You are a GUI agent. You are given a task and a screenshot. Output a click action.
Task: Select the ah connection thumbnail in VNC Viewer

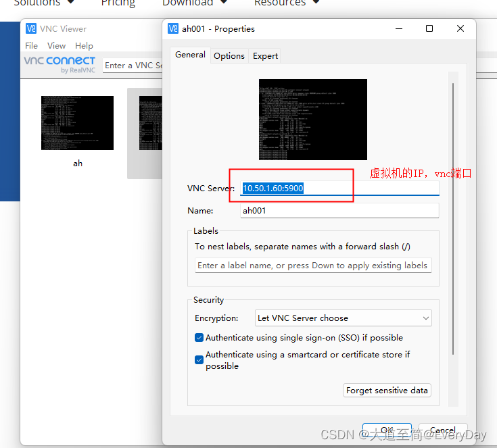[77, 123]
